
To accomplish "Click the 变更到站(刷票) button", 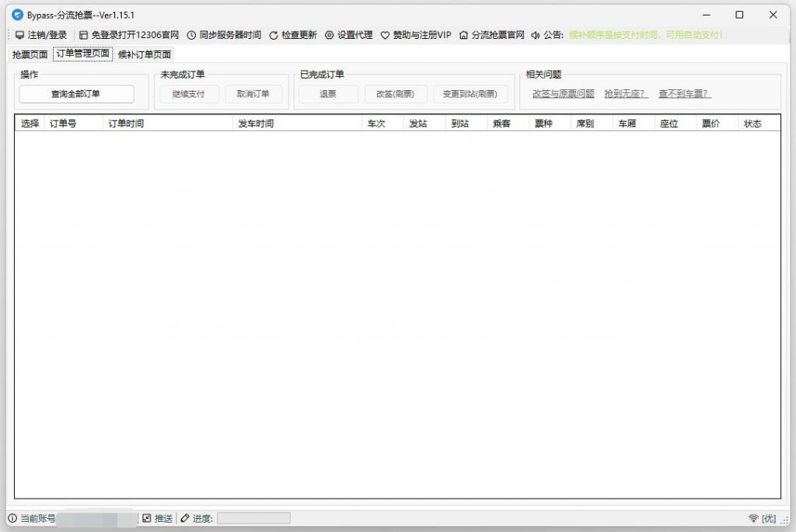I will click(x=470, y=93).
